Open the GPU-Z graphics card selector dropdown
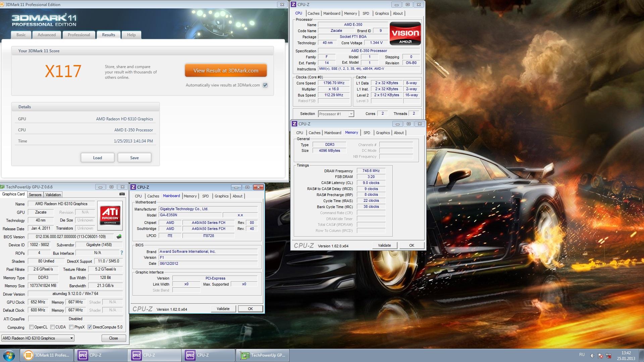 [x=38, y=338]
